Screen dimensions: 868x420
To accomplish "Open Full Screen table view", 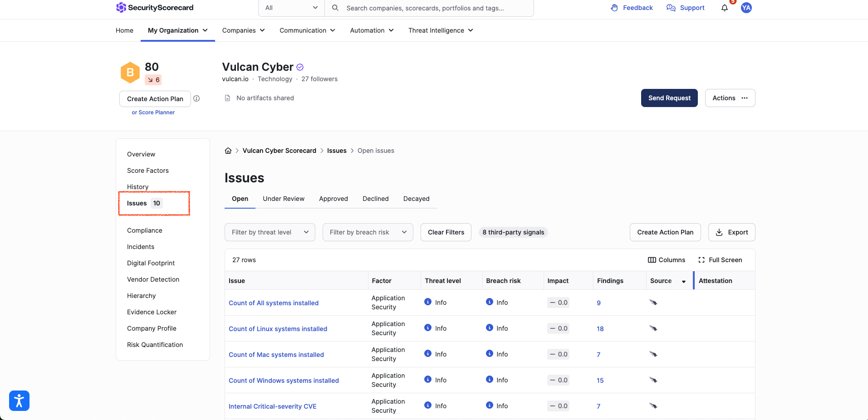I will tap(720, 260).
